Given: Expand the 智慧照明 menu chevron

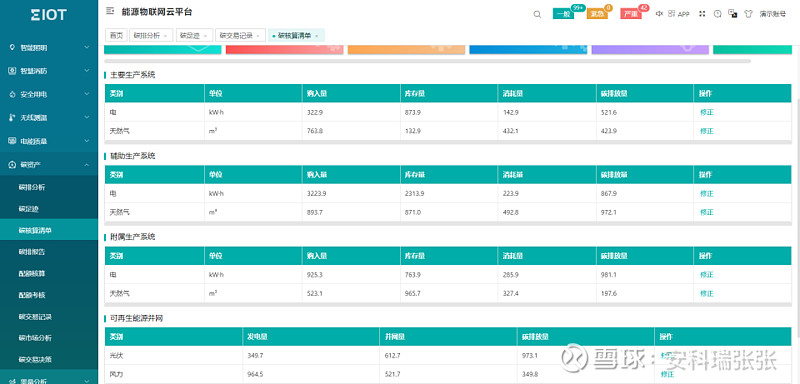Looking at the screenshot, I should coord(87,47).
